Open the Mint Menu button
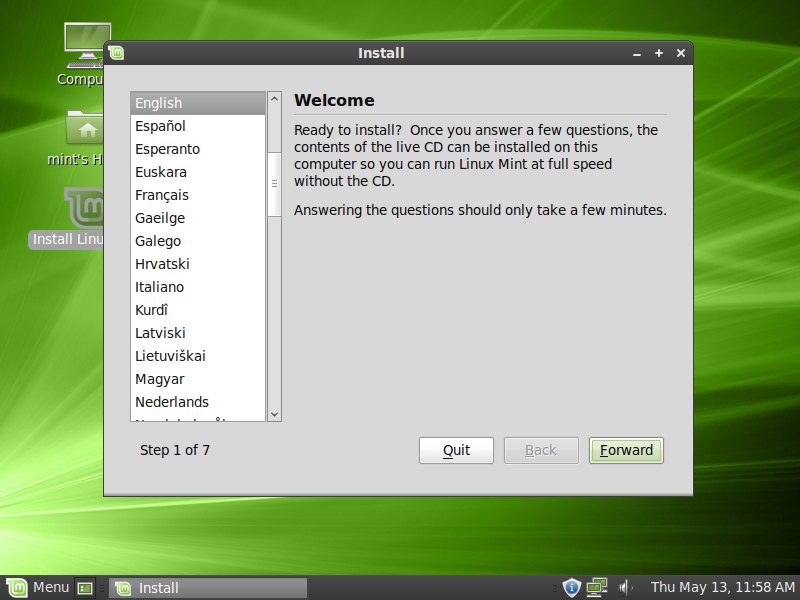This screenshot has height=600, width=800. click(x=38, y=587)
